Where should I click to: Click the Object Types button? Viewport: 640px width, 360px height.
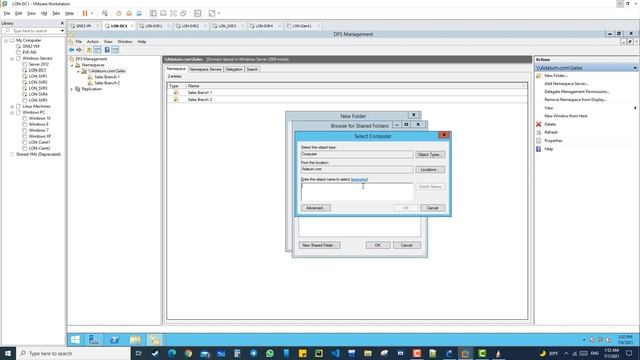point(430,155)
